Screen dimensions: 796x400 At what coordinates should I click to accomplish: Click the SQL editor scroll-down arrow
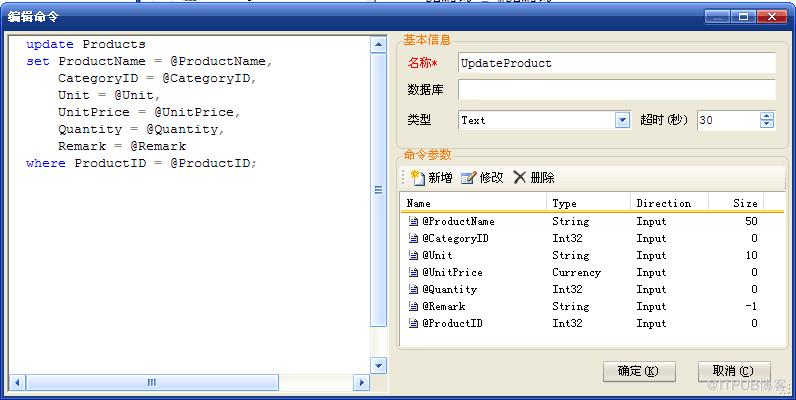coord(378,365)
